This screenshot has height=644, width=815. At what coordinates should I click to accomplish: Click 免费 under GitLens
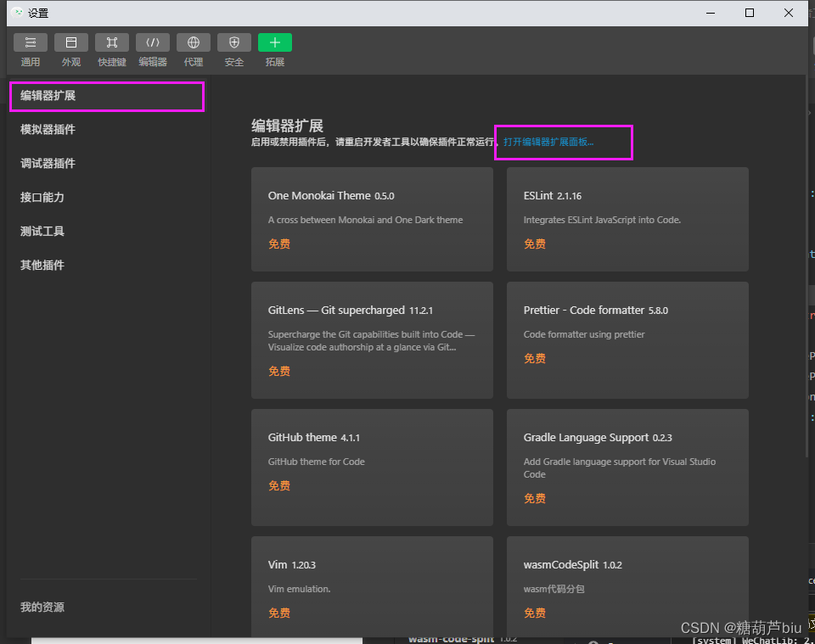279,372
